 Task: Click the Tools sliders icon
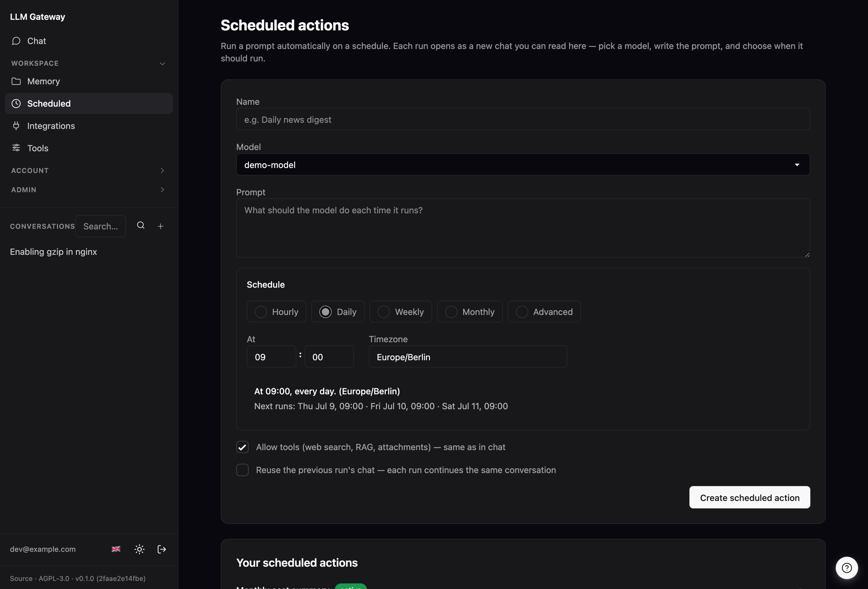(16, 148)
